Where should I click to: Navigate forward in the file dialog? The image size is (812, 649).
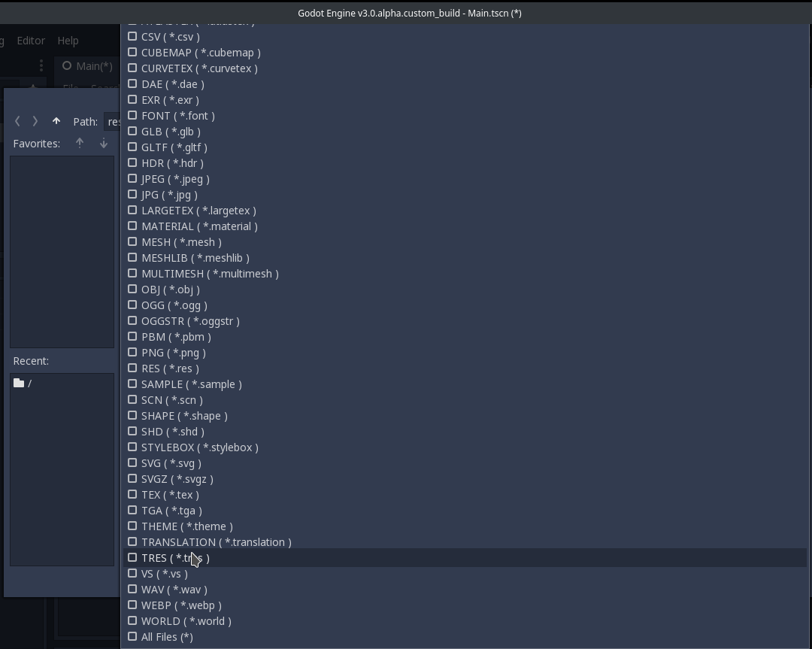[x=35, y=121]
